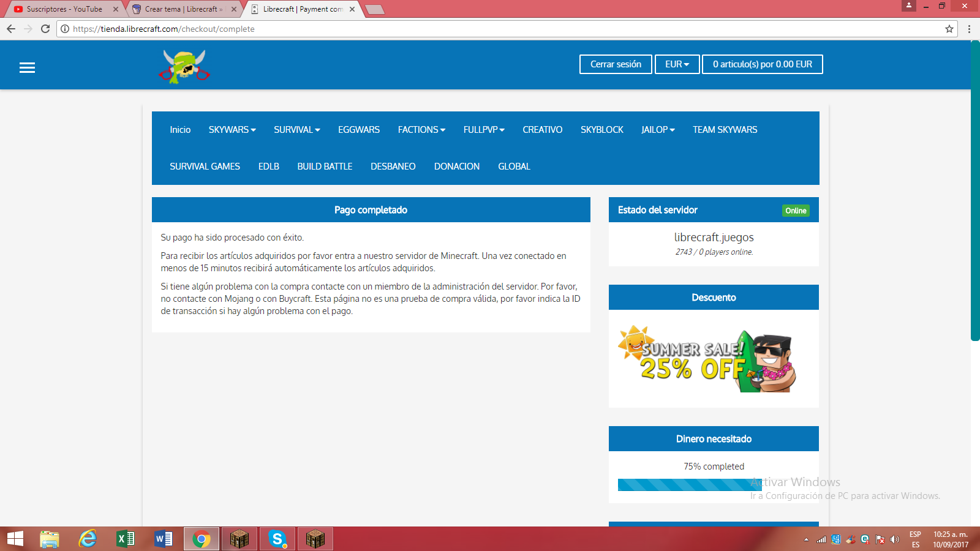Click 'Su pago ha sido procesado con éxito.'

[x=232, y=238]
